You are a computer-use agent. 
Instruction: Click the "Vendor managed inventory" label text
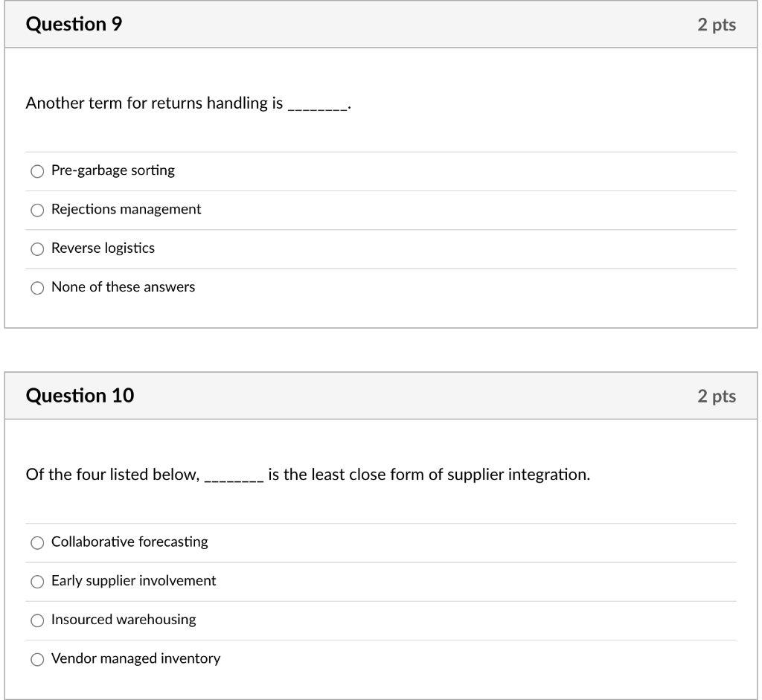tap(135, 659)
